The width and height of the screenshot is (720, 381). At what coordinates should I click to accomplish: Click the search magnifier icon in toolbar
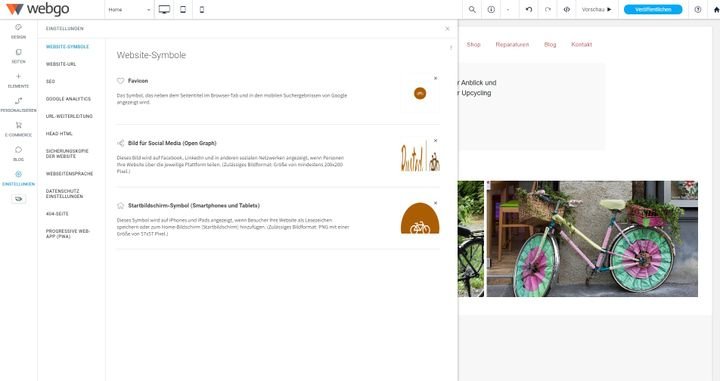point(472,10)
